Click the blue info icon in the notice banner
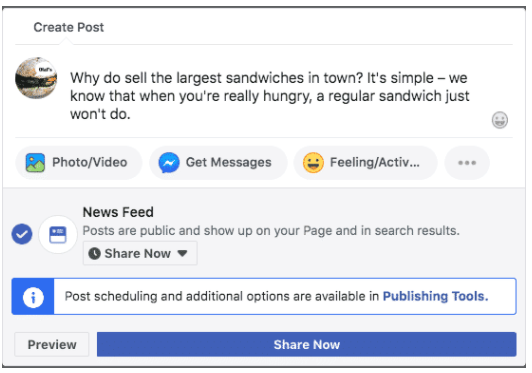Screen dimensions: 532x373 tap(33, 297)
